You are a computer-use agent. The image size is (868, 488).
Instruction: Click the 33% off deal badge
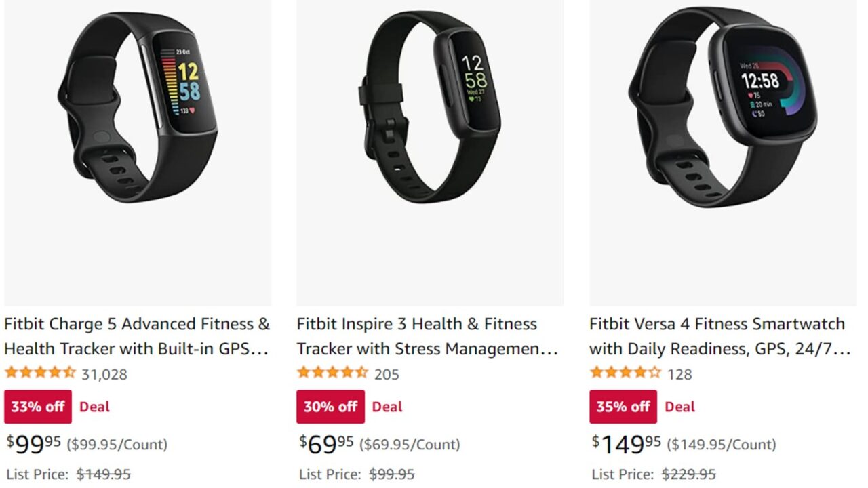(x=38, y=407)
